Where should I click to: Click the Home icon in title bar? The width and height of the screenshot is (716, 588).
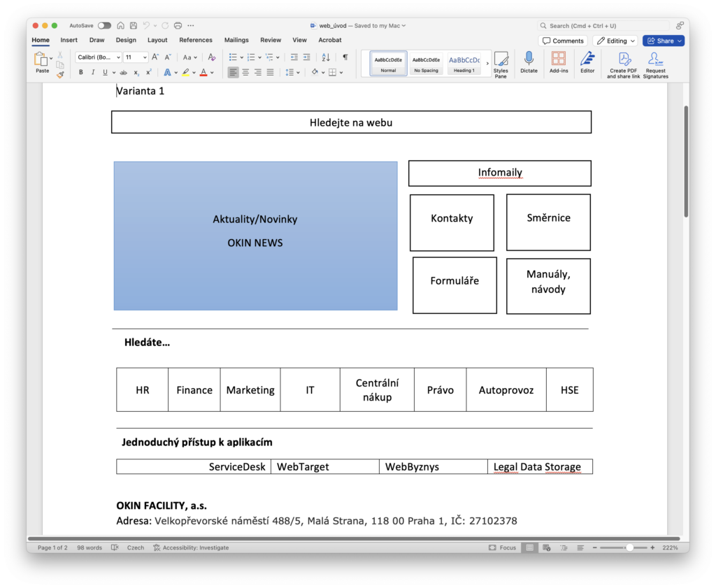(x=120, y=26)
